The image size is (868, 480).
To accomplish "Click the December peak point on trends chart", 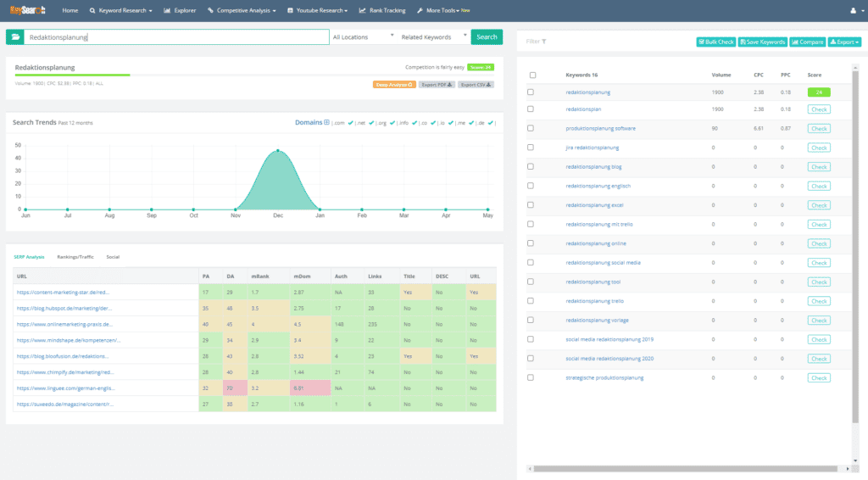I will [277, 151].
